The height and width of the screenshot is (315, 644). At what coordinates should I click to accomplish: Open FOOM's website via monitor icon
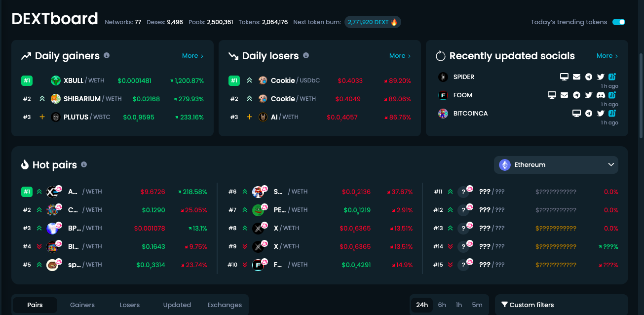coord(552,95)
